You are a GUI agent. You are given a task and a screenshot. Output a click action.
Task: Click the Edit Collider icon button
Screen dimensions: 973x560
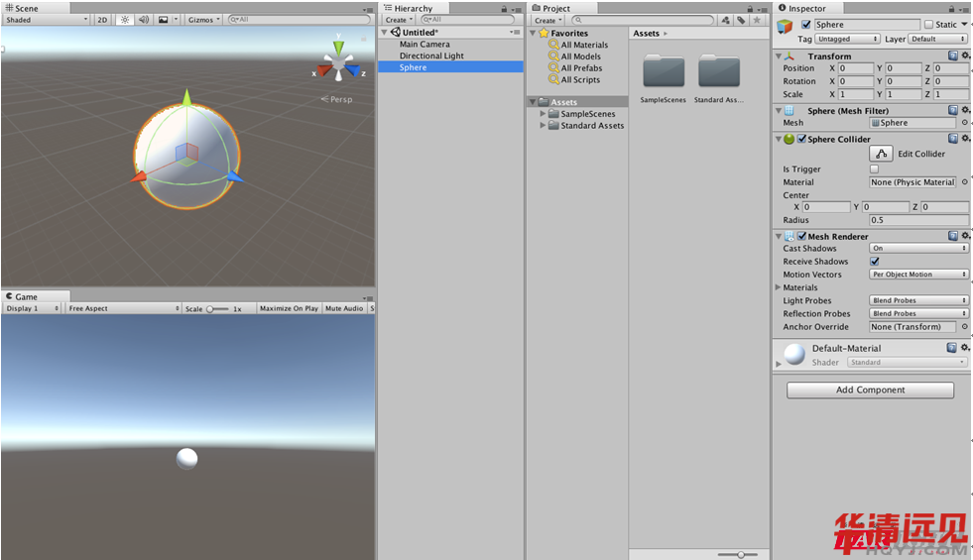click(x=881, y=154)
